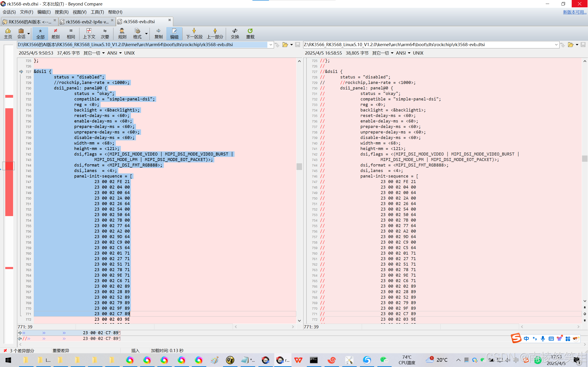Jump to next difference with 下一区段
This screenshot has width=588, height=367.
point(194,33)
